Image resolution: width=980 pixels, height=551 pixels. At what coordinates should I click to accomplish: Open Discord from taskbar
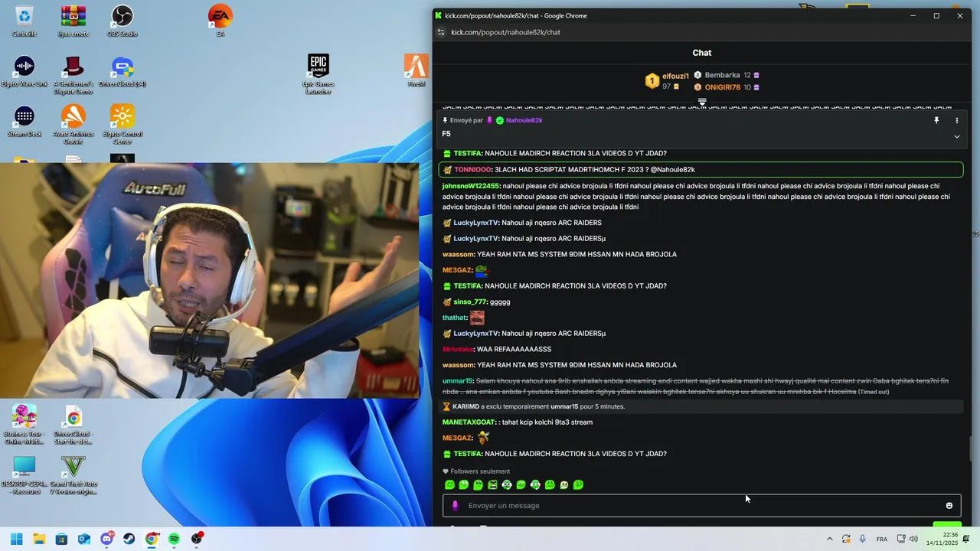pos(106,539)
